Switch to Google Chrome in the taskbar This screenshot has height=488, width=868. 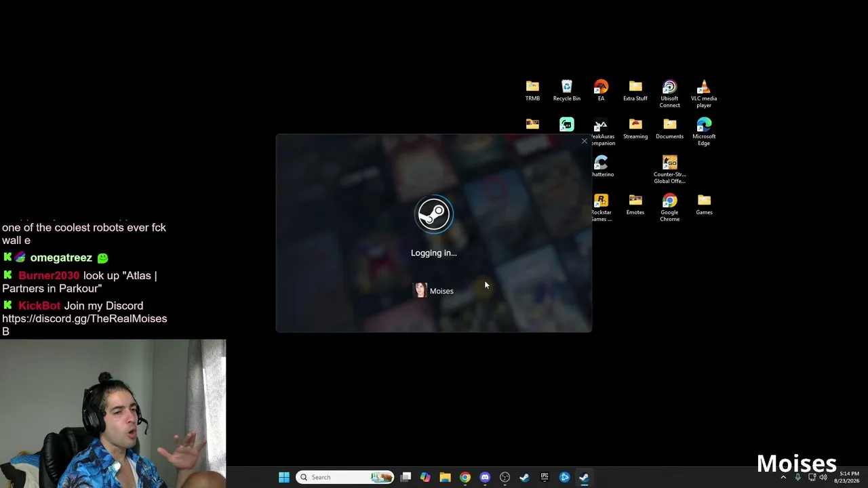[465, 477]
